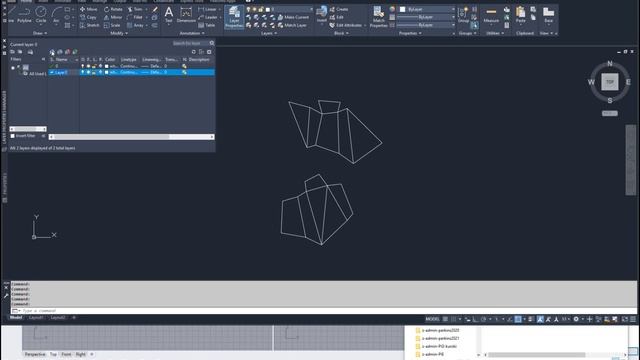Click the white color swatch of Layer1
The image size is (640, 360).
pyautogui.click(x=107, y=72)
